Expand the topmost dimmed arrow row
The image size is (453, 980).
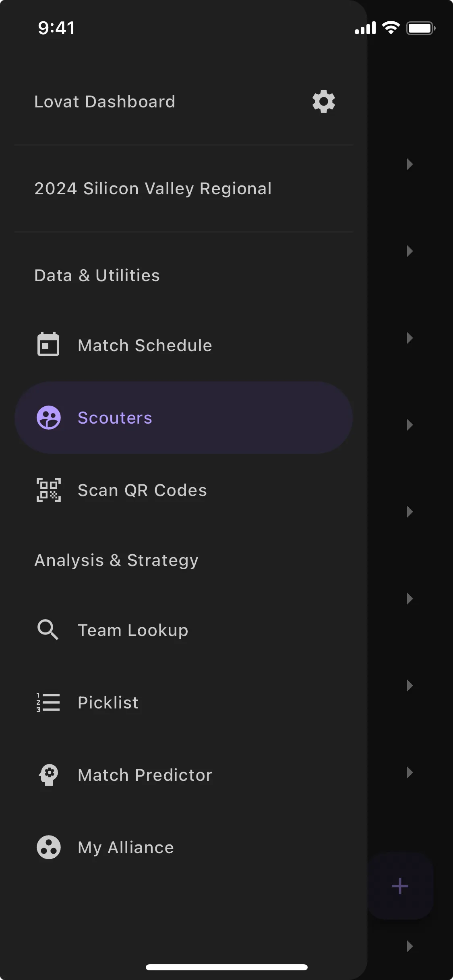(x=410, y=164)
